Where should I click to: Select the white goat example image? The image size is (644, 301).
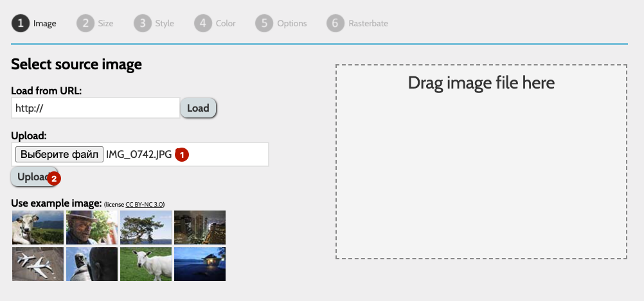point(146,264)
